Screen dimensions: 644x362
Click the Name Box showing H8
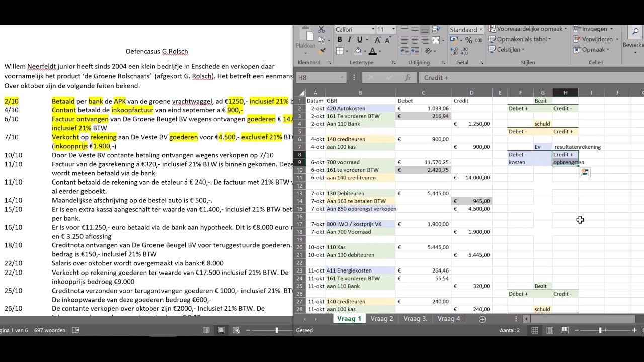(x=321, y=78)
